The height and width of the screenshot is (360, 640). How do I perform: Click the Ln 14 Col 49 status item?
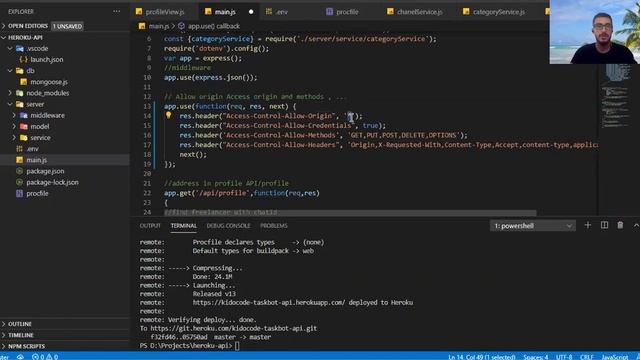[x=482, y=357]
